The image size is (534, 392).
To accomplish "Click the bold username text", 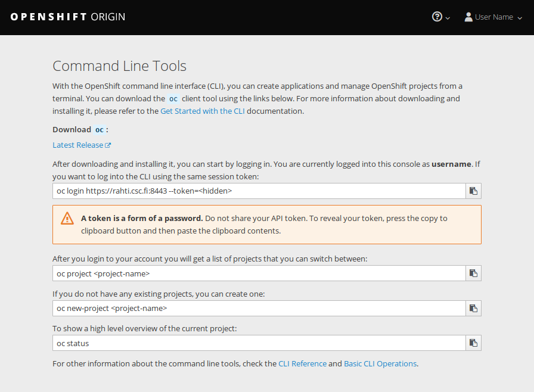I will pyautogui.click(x=451, y=164).
